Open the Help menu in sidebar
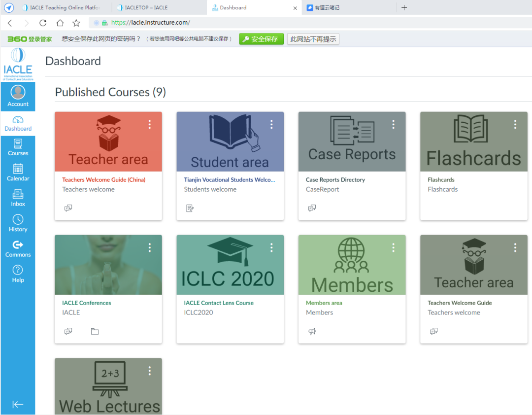Image resolution: width=532 pixels, height=415 pixels. point(18,274)
